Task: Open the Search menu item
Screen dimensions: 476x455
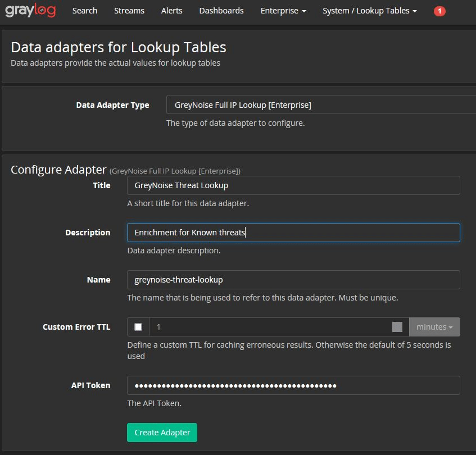Action: pos(85,10)
